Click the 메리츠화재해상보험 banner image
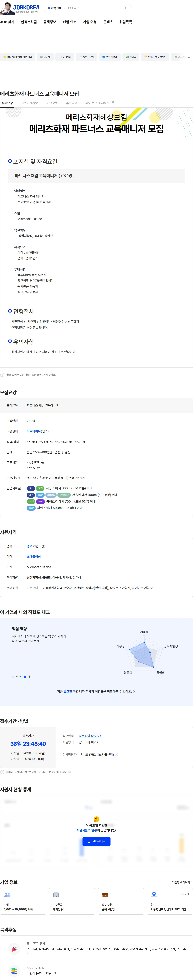This screenshot has width=193, height=980. tap(96, 123)
